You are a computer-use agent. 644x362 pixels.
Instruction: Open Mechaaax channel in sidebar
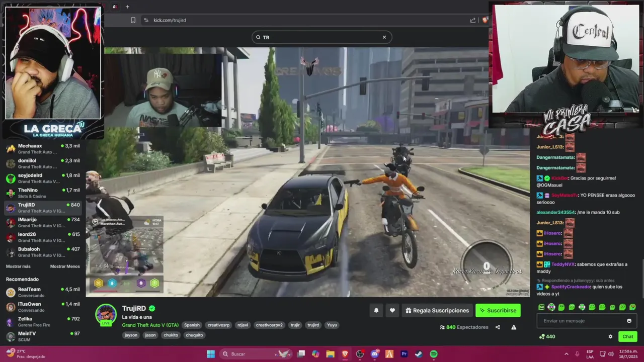tap(43, 149)
